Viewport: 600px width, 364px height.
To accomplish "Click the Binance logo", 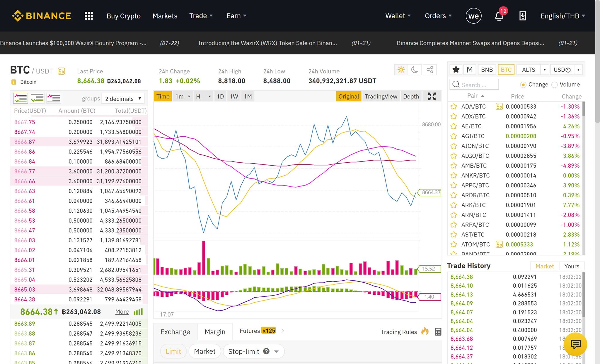I will click(x=41, y=16).
